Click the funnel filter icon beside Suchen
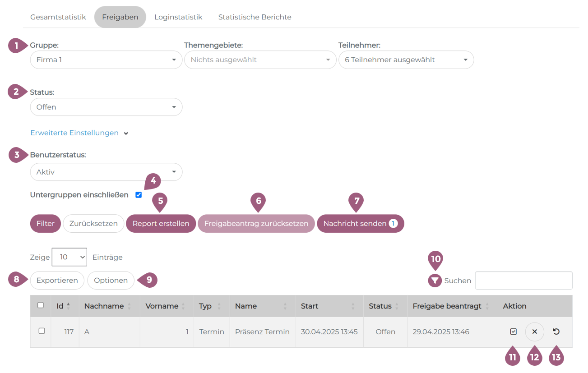Viewport: 588px width, 373px height. [x=435, y=281]
